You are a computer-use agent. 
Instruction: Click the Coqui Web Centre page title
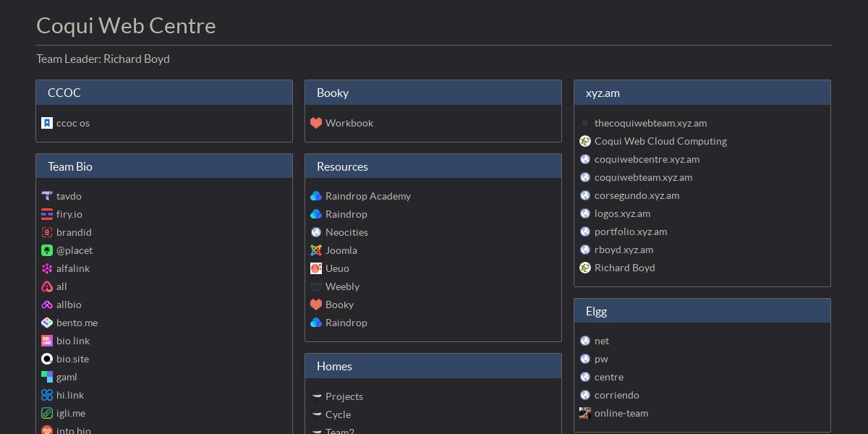[x=126, y=25]
